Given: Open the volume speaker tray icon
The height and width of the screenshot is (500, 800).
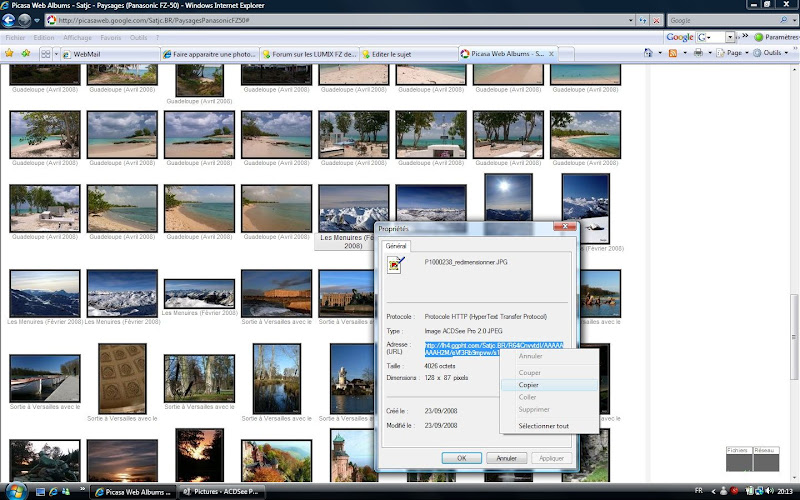Looking at the screenshot, I should [x=769, y=491].
